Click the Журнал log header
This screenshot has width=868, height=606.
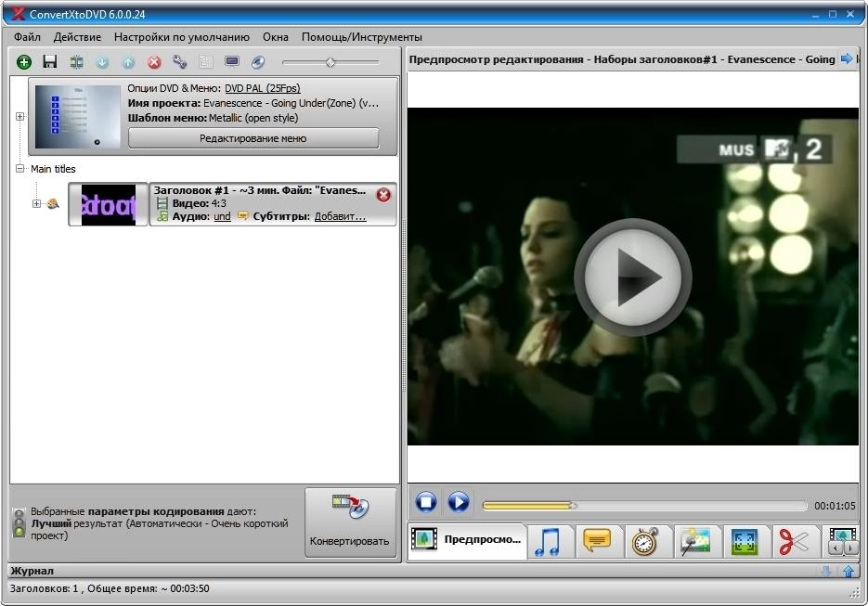tap(32, 571)
